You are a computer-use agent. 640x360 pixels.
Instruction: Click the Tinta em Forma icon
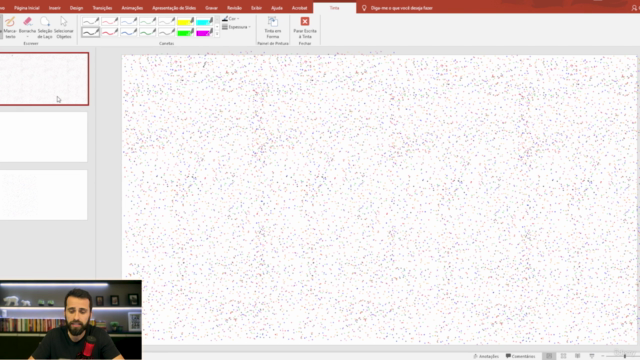[x=273, y=27]
